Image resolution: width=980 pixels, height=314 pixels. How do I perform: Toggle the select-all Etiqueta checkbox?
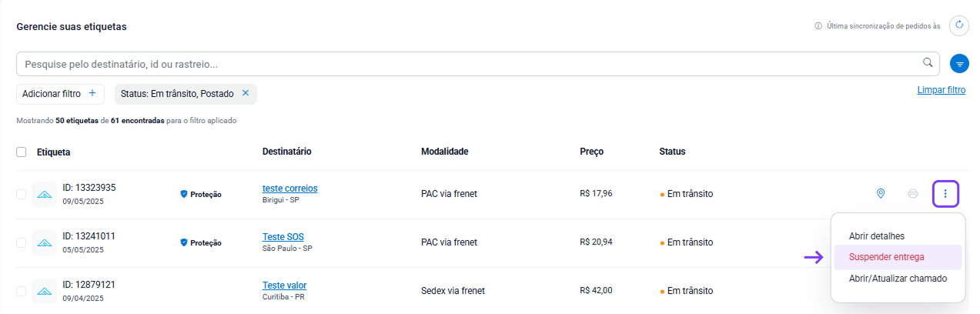21,152
